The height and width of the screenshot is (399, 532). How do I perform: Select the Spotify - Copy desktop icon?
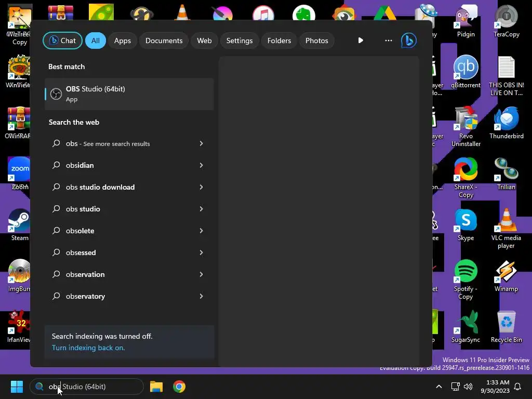coord(466,280)
